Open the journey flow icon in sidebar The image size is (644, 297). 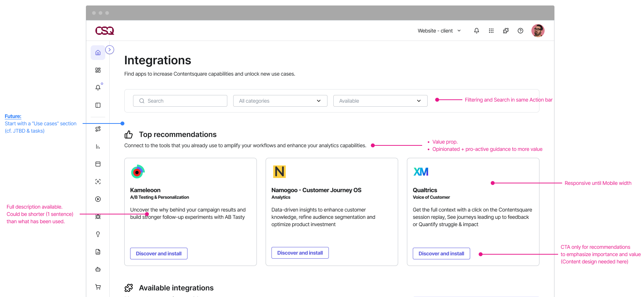click(98, 129)
